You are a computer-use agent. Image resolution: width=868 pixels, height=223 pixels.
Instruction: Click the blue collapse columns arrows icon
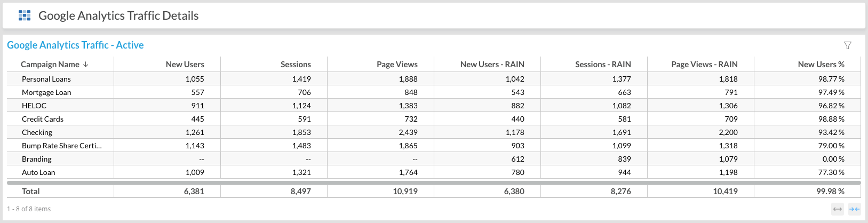854,209
